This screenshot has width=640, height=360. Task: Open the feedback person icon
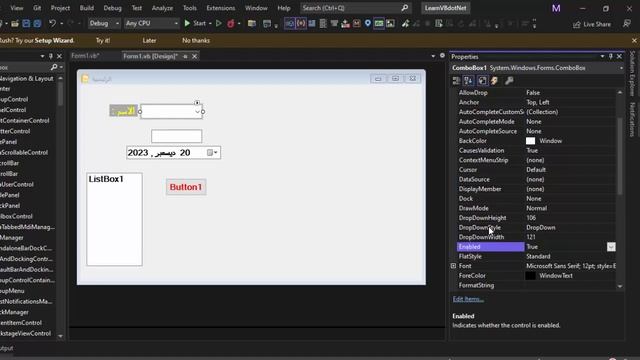pos(627,24)
